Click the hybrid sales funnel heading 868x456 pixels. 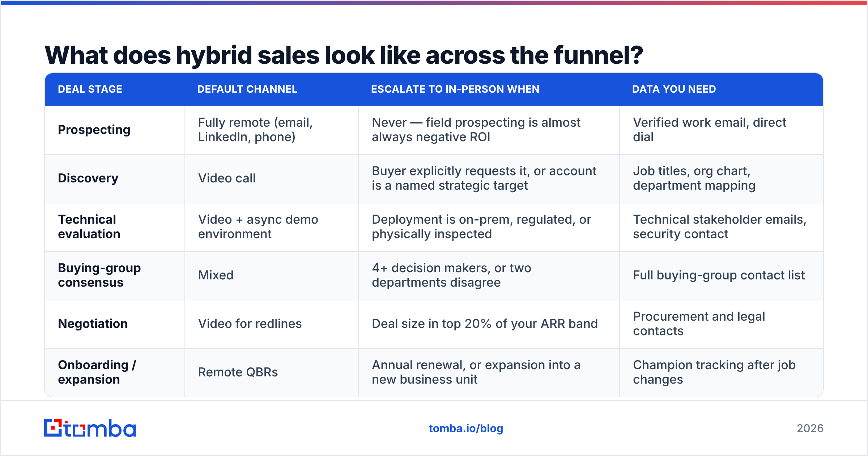click(x=344, y=55)
